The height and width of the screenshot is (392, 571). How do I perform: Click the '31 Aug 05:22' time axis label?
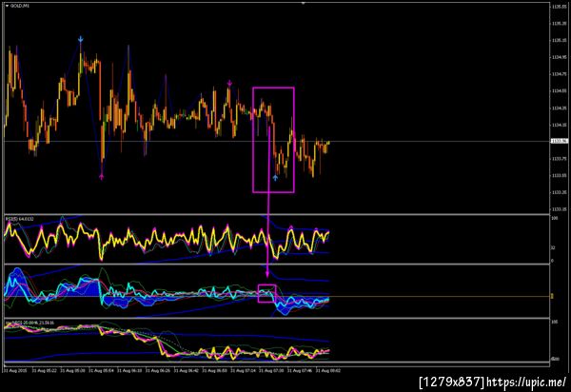coord(44,370)
